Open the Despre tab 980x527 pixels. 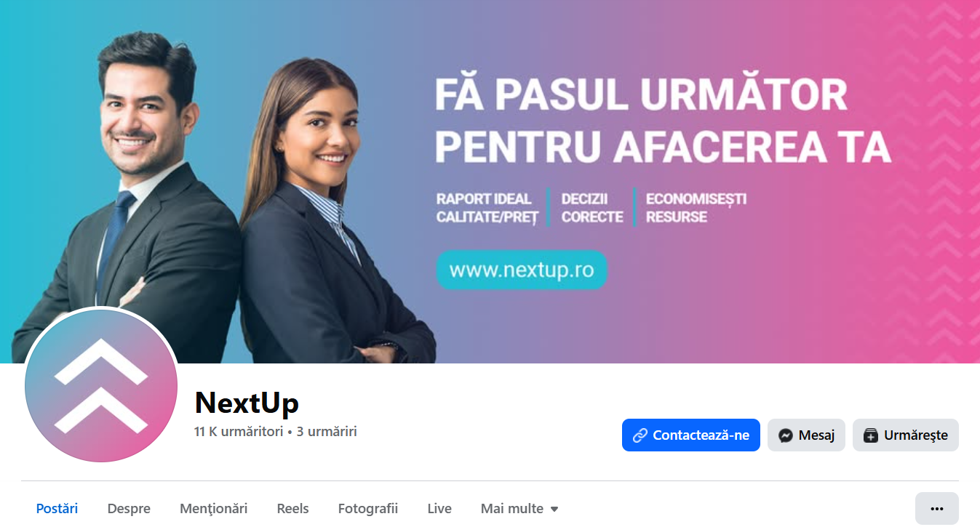(x=129, y=509)
